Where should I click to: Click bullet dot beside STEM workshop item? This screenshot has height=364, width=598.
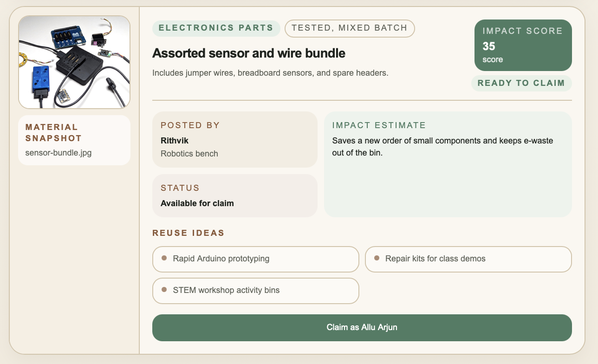tap(164, 289)
